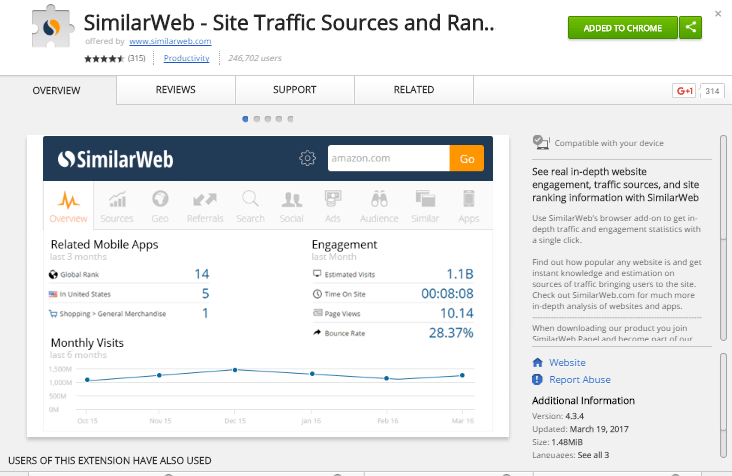Click the Global Rank globe icon
732x476 pixels.
[x=53, y=274]
